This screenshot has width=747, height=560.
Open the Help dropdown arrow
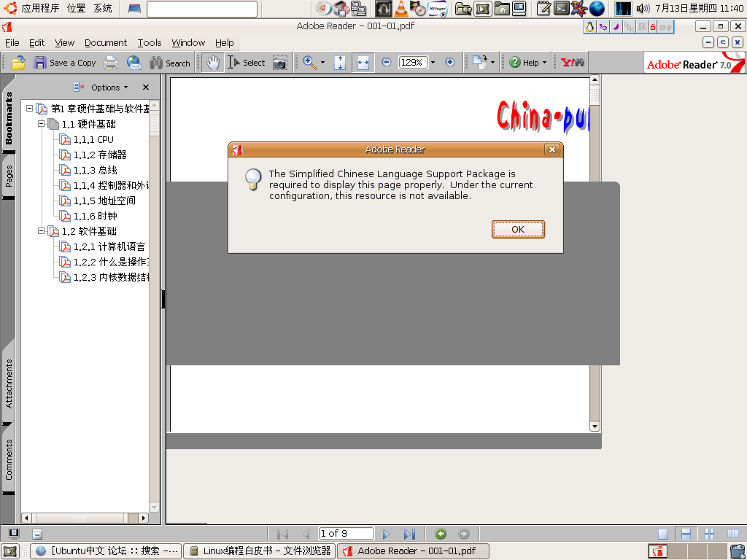(544, 63)
